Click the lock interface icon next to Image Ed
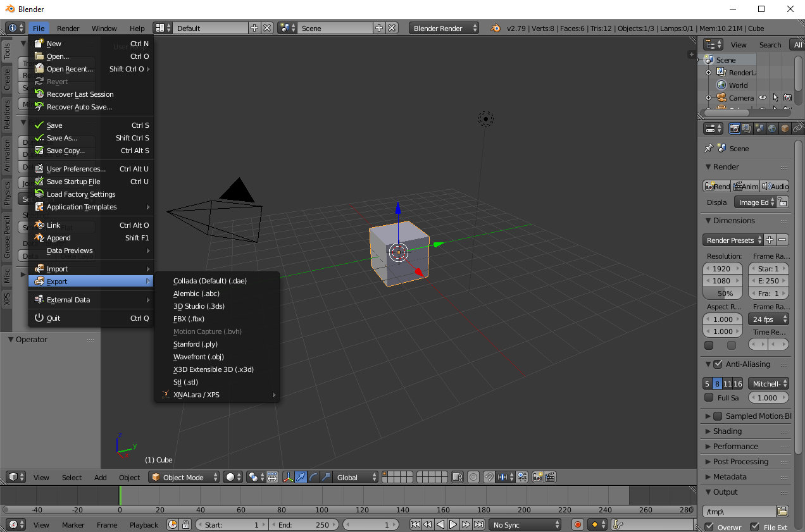The height and width of the screenshot is (532, 805). (x=783, y=202)
